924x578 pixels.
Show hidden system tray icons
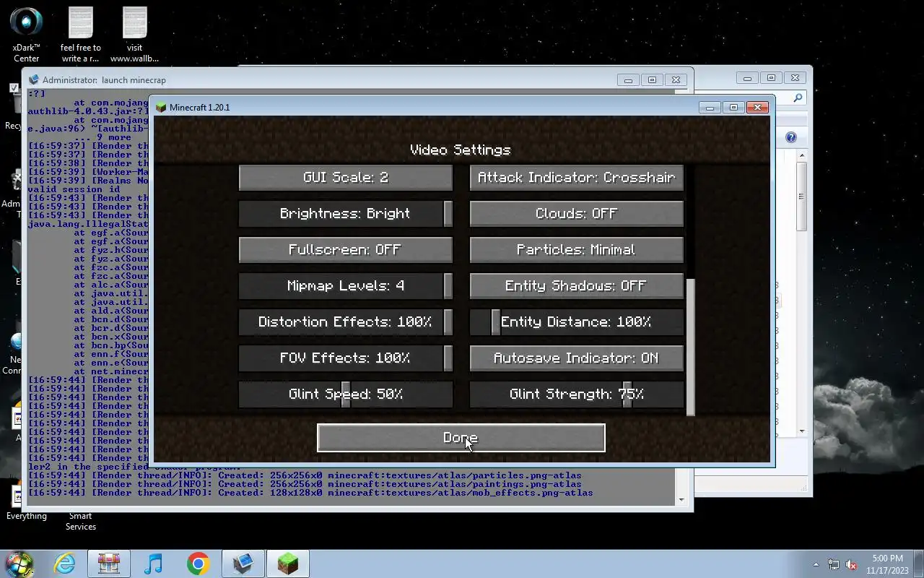(816, 564)
